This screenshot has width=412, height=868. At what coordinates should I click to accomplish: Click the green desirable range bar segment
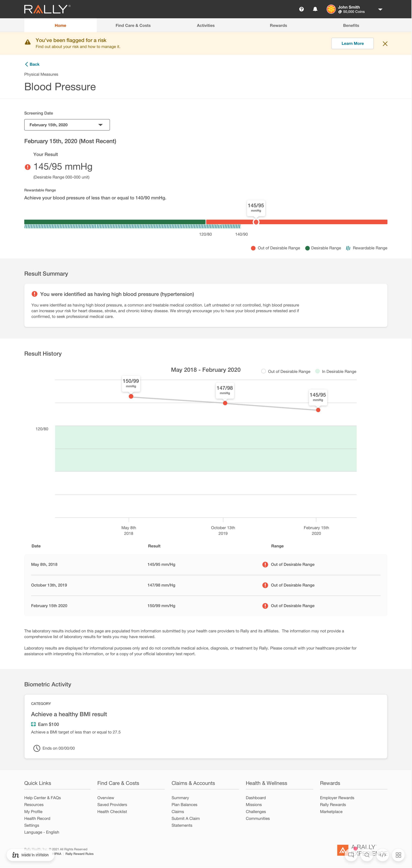point(115,222)
